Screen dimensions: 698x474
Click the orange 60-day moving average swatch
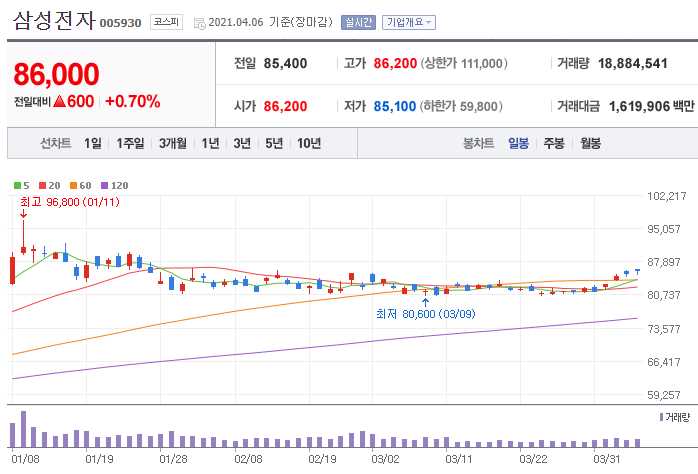(73, 185)
